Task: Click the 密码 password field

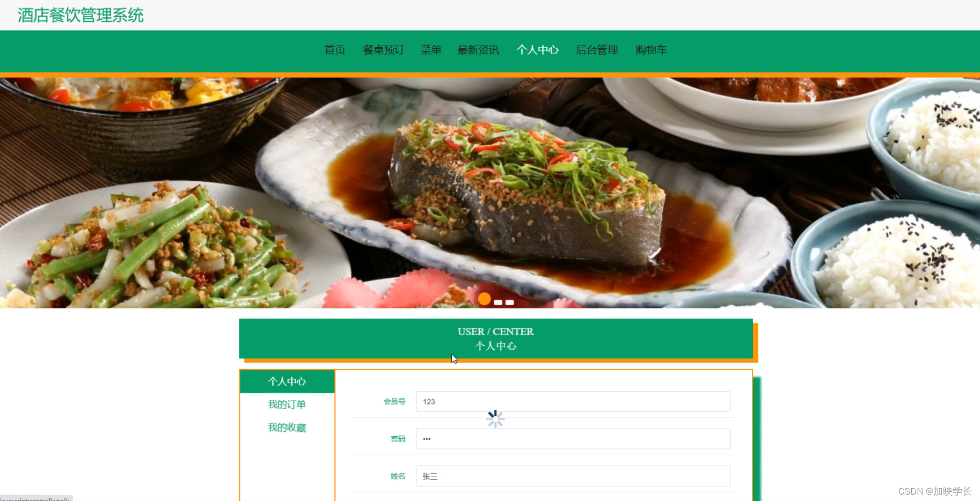Action: click(x=572, y=439)
